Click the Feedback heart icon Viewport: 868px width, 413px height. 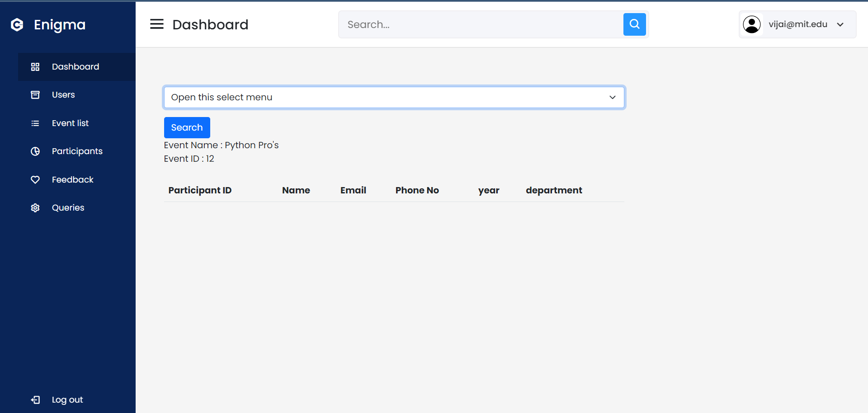(x=35, y=180)
